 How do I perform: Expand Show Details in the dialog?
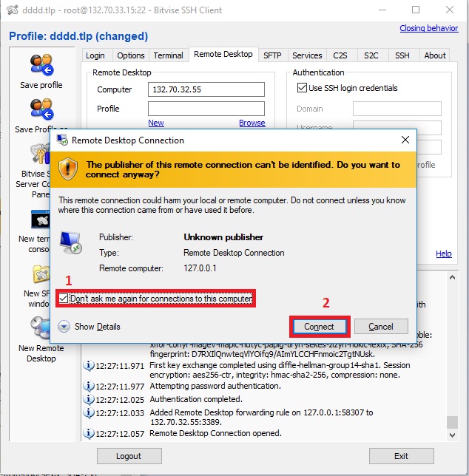point(89,327)
